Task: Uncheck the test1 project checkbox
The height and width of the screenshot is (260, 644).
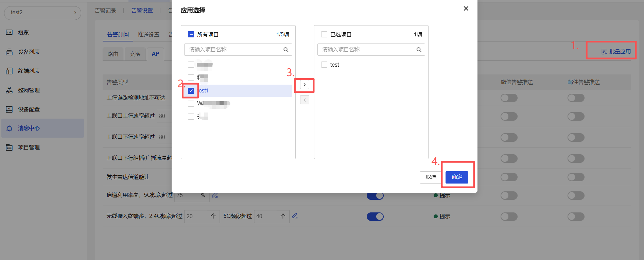Action: 191,90
